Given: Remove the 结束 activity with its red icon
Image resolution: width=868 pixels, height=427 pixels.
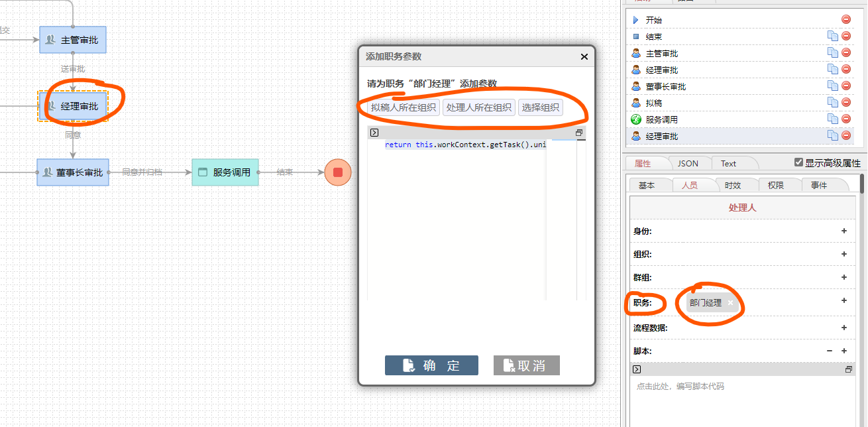Looking at the screenshot, I should (846, 36).
